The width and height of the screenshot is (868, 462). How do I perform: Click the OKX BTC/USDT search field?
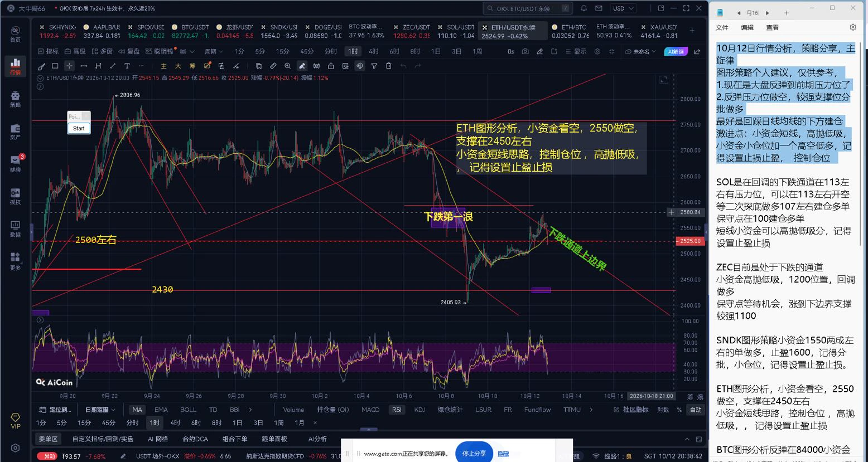[528, 8]
